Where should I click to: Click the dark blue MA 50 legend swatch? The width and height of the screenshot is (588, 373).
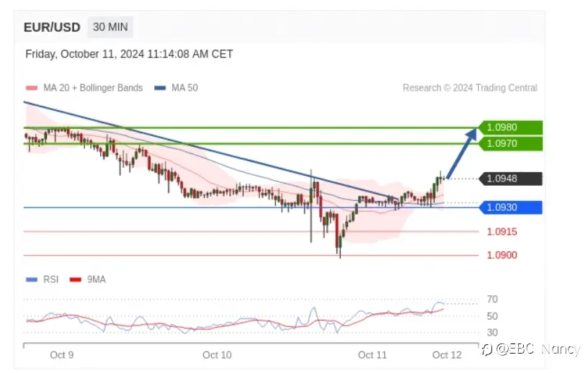160,88
